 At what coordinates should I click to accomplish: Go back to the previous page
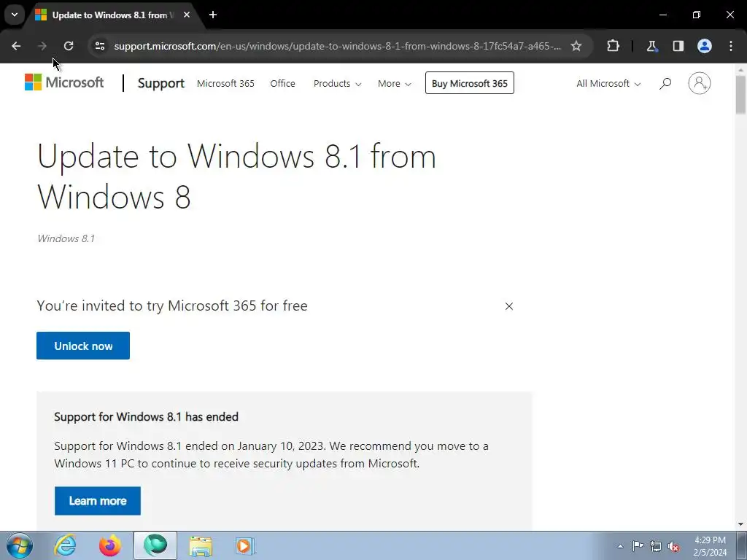16,46
